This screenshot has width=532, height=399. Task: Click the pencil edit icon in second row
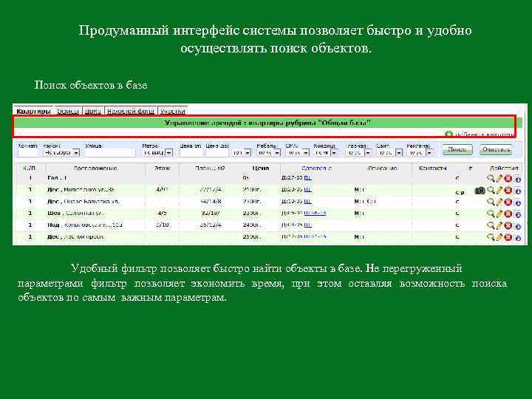[499, 191]
